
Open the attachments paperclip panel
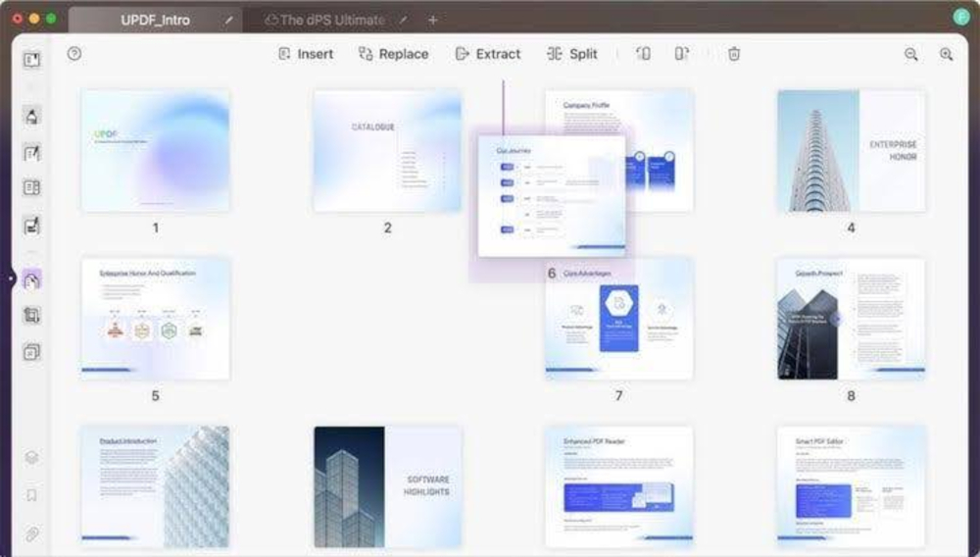click(x=32, y=534)
